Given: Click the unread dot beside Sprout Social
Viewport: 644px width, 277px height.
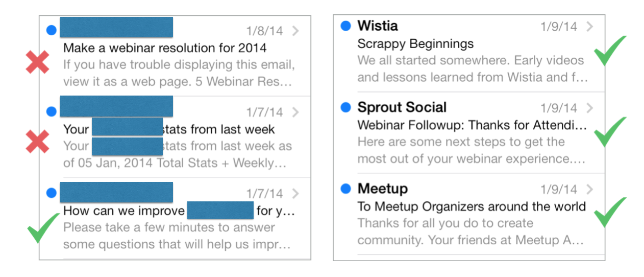Looking at the screenshot, I should coord(345,107).
